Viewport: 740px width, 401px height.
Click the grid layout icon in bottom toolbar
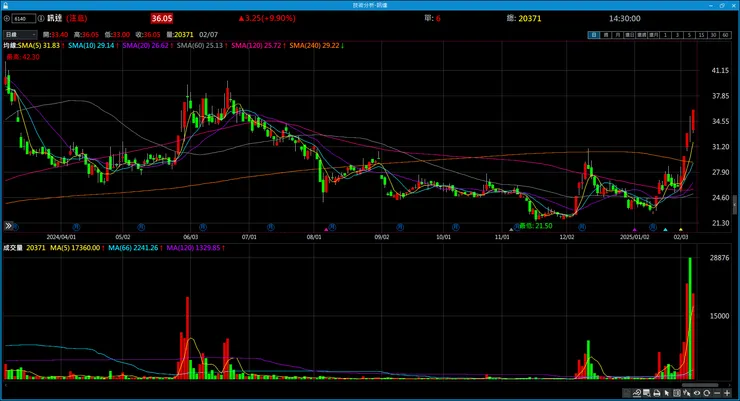point(677,393)
